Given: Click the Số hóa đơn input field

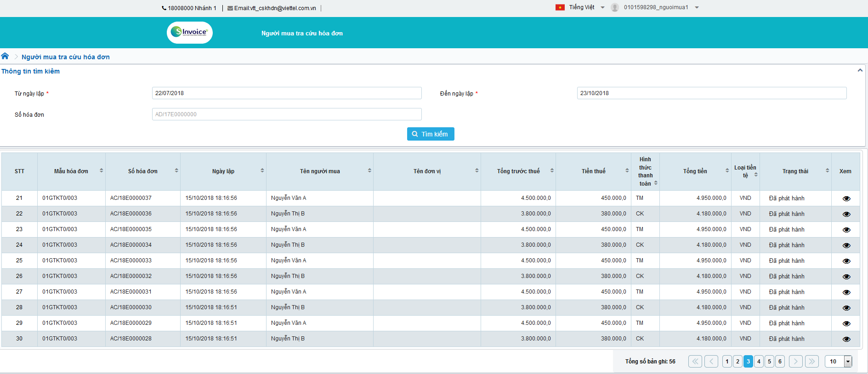Looking at the screenshot, I should point(287,114).
